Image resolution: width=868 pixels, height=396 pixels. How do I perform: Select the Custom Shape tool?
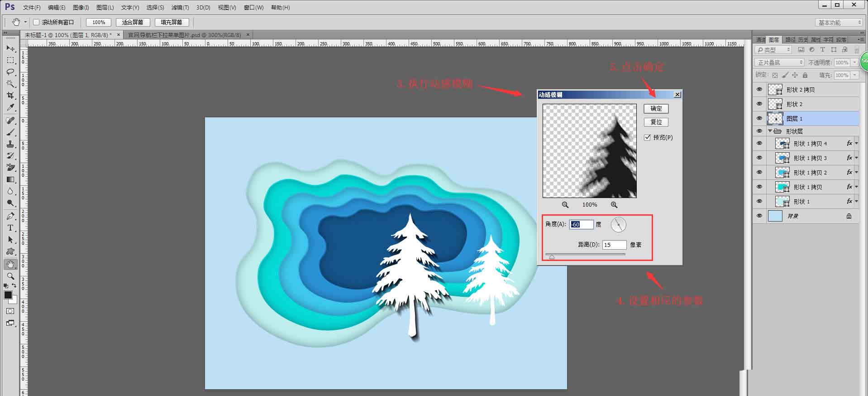click(x=10, y=251)
